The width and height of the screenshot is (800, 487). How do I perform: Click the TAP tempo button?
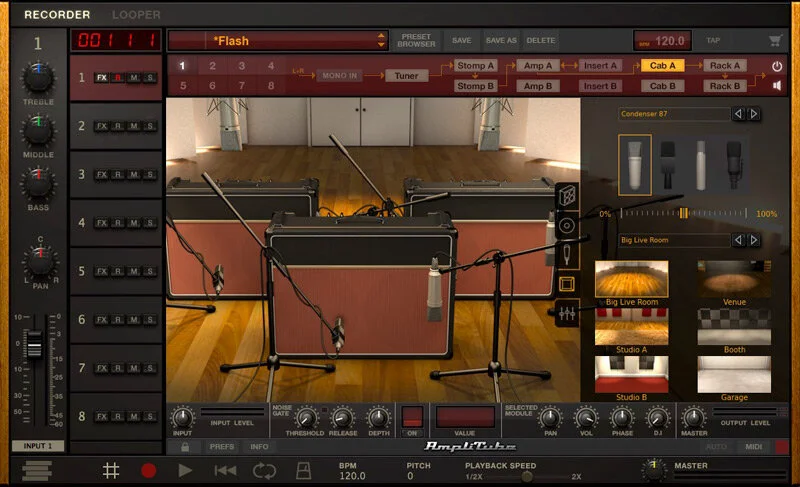pos(713,40)
